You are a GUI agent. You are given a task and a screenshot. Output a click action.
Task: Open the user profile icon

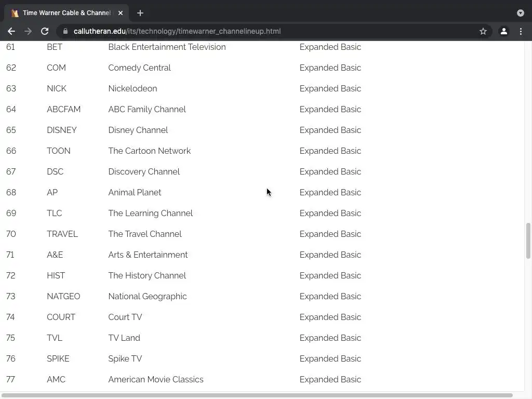pyautogui.click(x=503, y=31)
